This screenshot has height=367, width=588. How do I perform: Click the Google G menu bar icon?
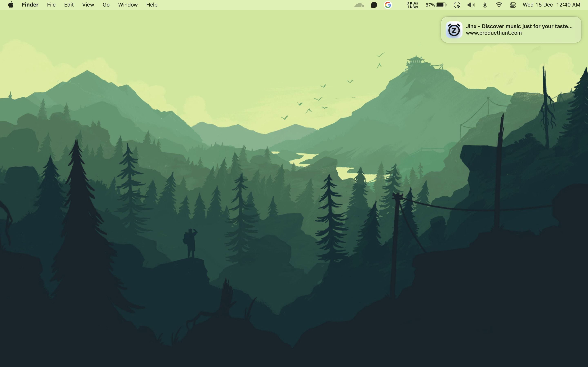tap(388, 5)
